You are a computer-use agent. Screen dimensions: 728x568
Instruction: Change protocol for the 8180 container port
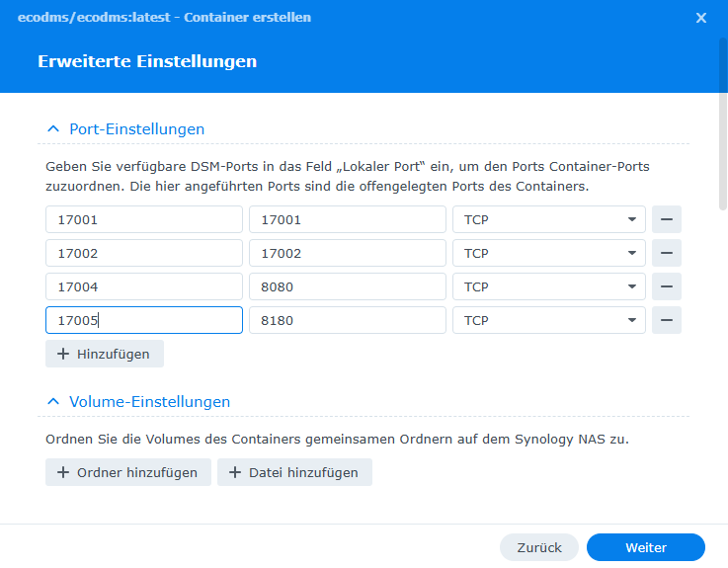pos(548,320)
